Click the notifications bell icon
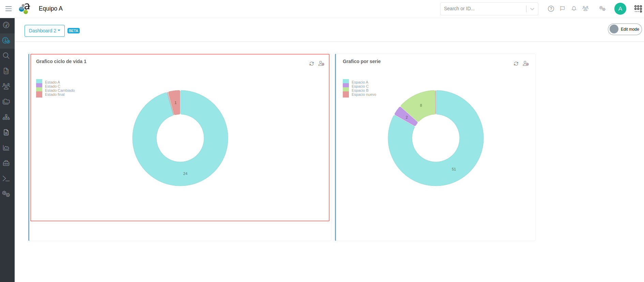Viewport: 644px width, 282px height. tap(574, 9)
